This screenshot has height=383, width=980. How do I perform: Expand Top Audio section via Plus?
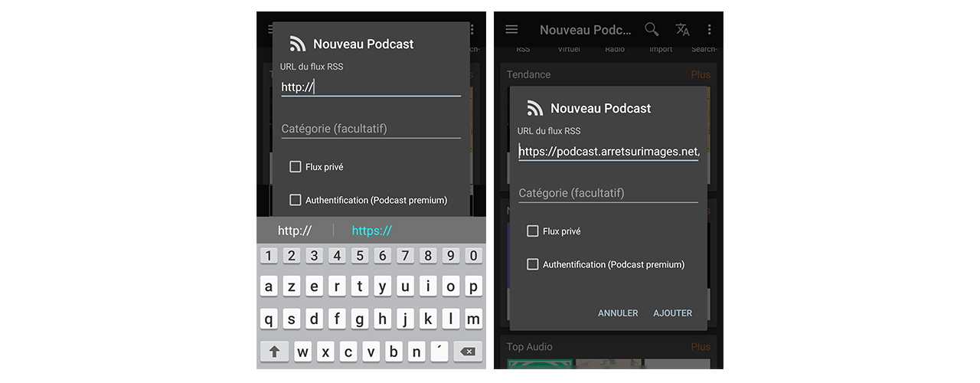[700, 347]
